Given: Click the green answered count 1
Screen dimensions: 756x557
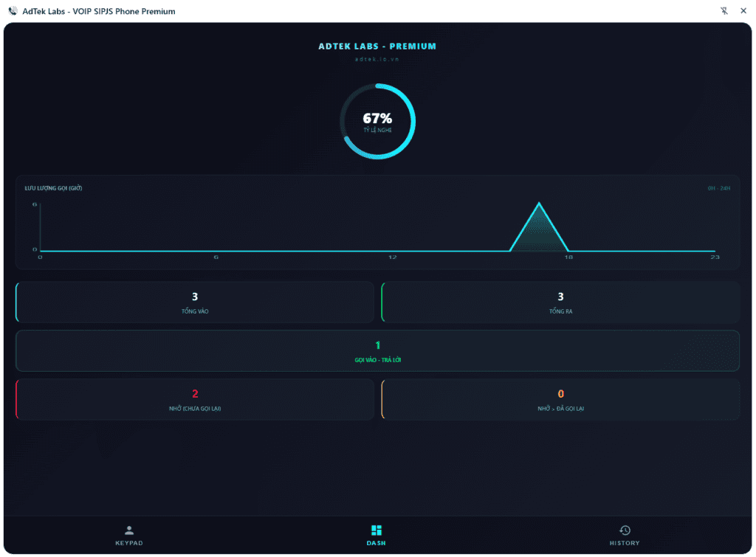Looking at the screenshot, I should pos(377,345).
